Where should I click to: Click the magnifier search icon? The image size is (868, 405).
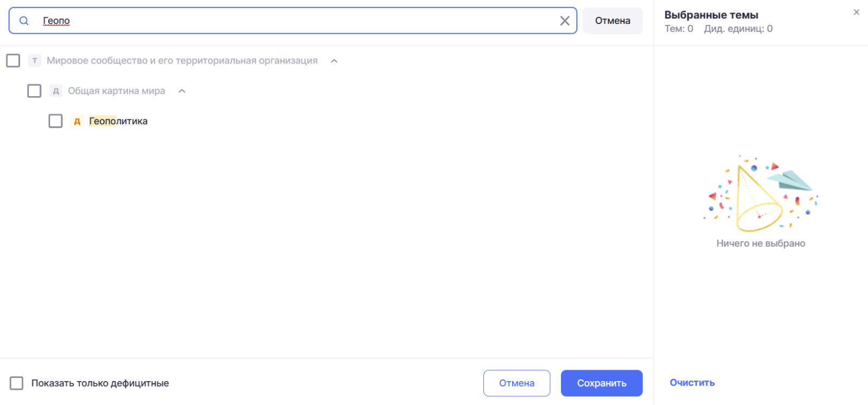tap(24, 21)
